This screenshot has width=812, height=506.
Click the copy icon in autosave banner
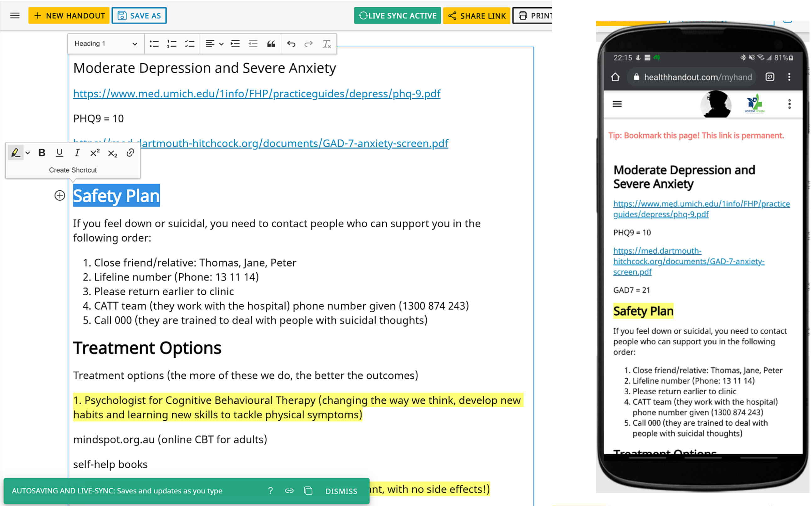(308, 491)
